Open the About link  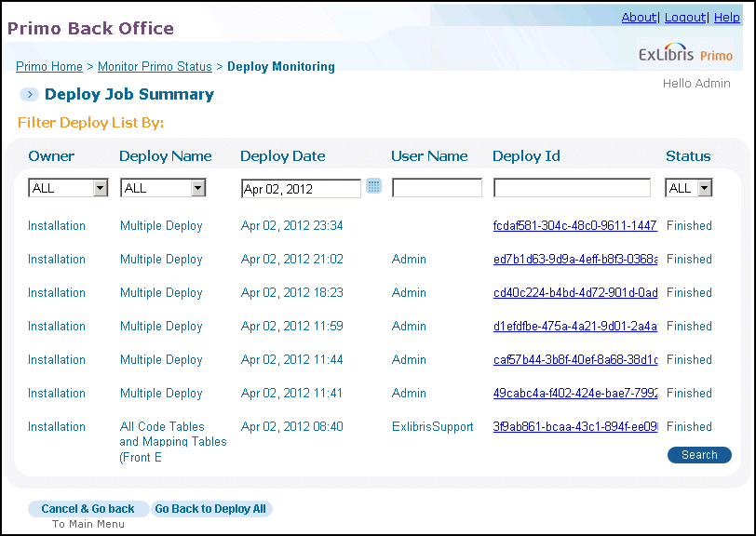(x=639, y=18)
